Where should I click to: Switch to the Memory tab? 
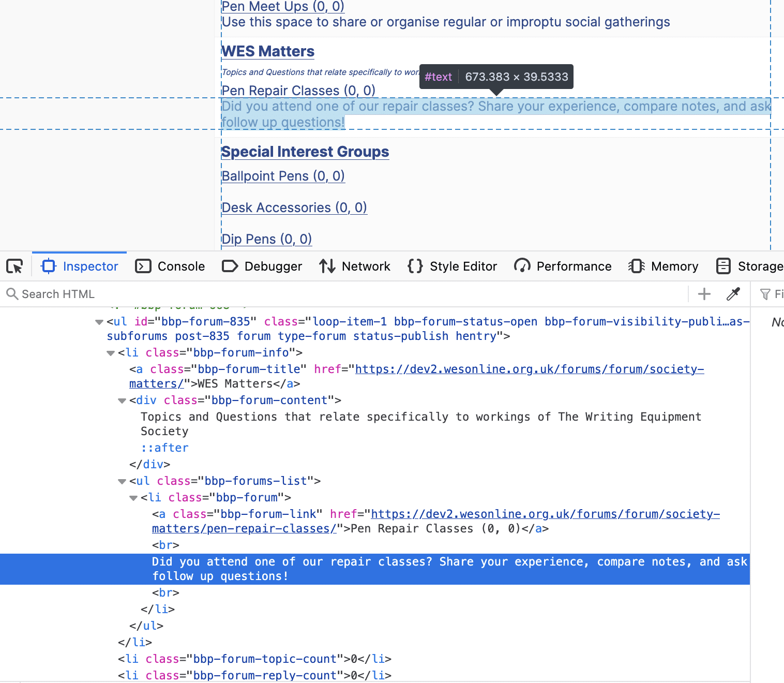point(664,266)
